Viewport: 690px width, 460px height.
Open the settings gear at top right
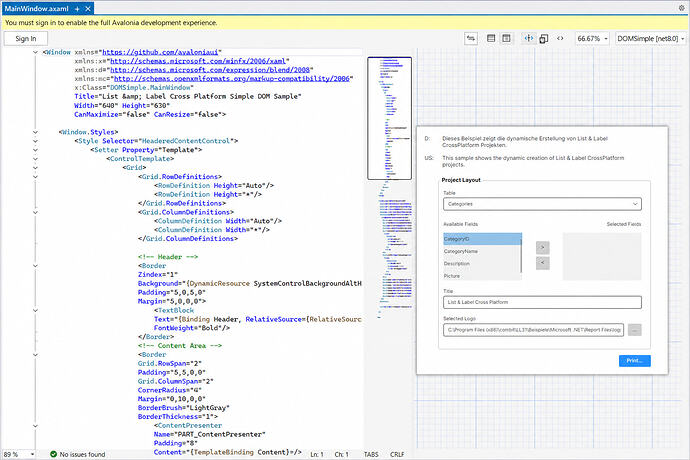(x=681, y=8)
